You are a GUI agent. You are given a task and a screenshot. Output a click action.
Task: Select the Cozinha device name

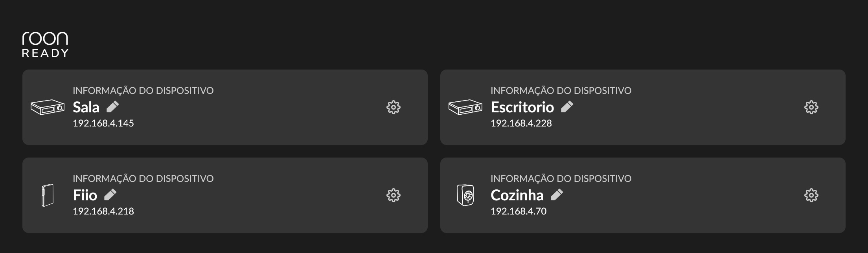click(x=517, y=195)
